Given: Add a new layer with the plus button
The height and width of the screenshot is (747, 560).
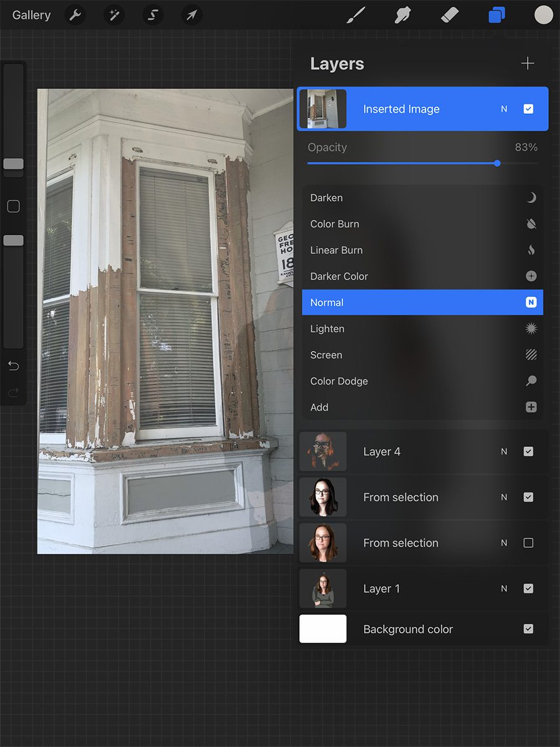Looking at the screenshot, I should point(527,63).
